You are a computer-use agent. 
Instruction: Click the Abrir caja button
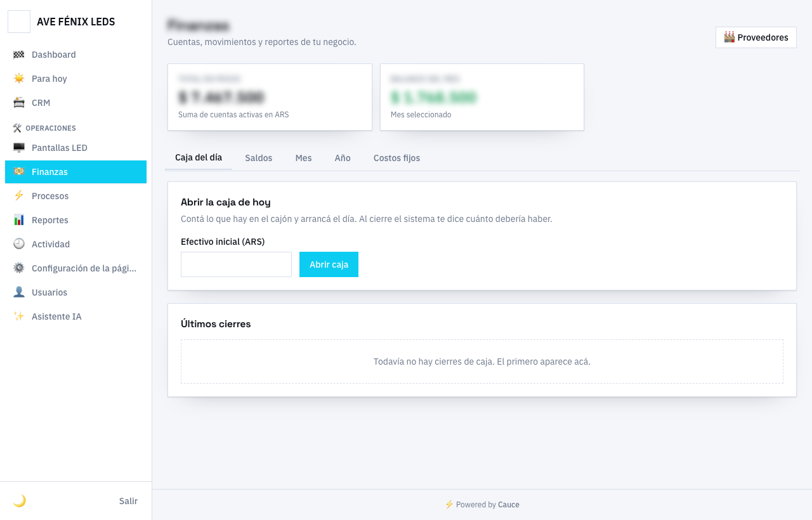point(329,264)
